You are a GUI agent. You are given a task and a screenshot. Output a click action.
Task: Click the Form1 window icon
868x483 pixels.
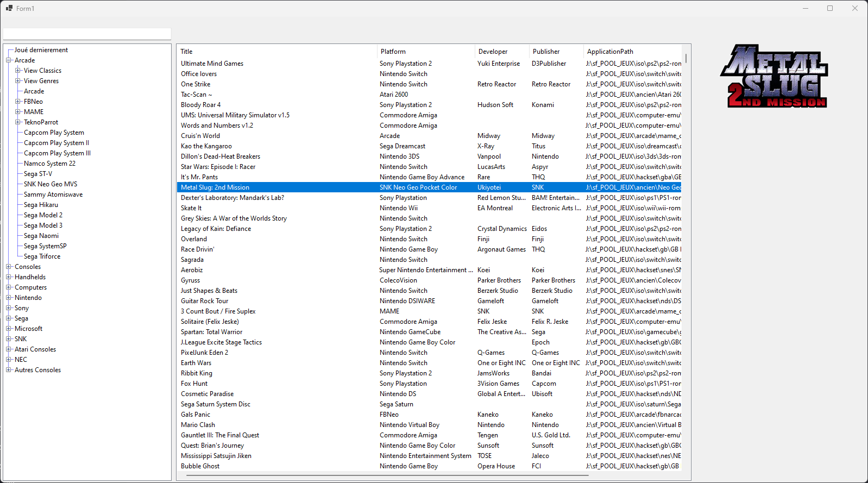coord(9,8)
